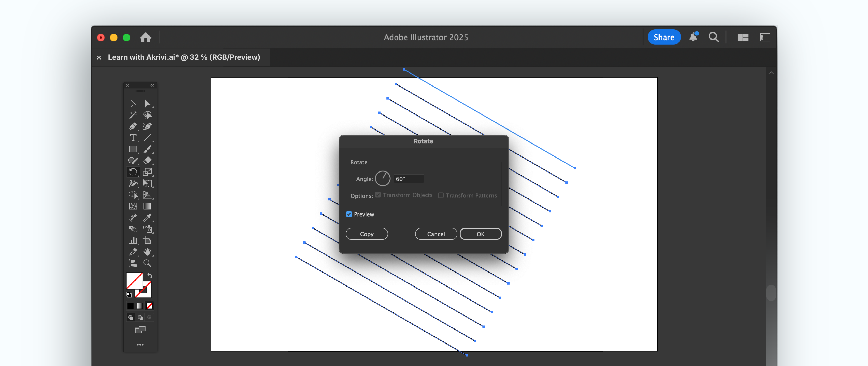Screen dimensions: 868x366
Task: Click Cancel in the Rotate dialog
Action: click(436, 234)
